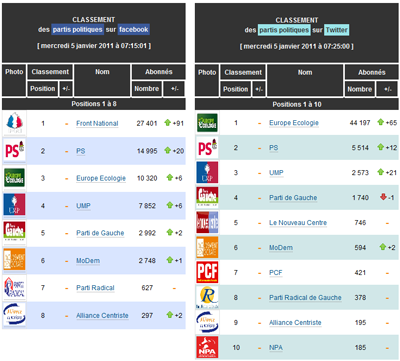The width and height of the screenshot is (400, 361).
Task: Open Alliance Centriste link in Facebook table
Action: 102,315
